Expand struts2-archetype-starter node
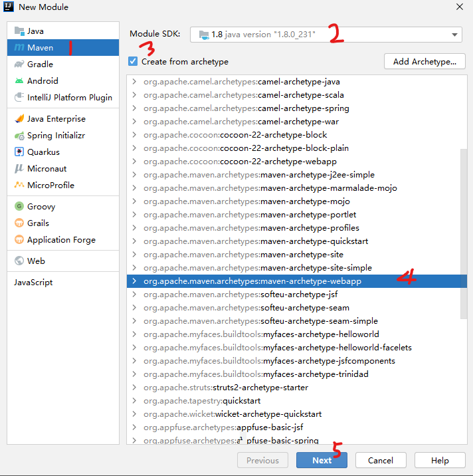The width and height of the screenshot is (473, 476). (134, 388)
